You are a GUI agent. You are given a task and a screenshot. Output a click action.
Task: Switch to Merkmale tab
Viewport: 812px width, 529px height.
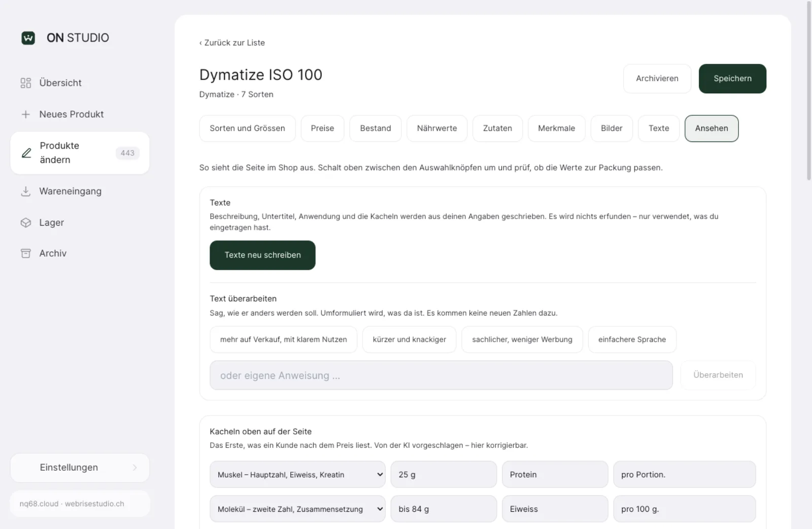(556, 128)
